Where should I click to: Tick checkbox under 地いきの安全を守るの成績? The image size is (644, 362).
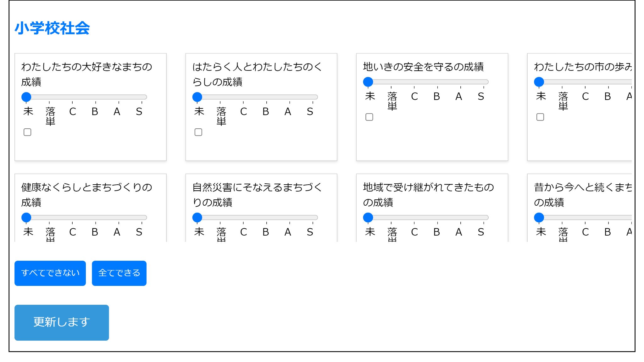point(369,117)
